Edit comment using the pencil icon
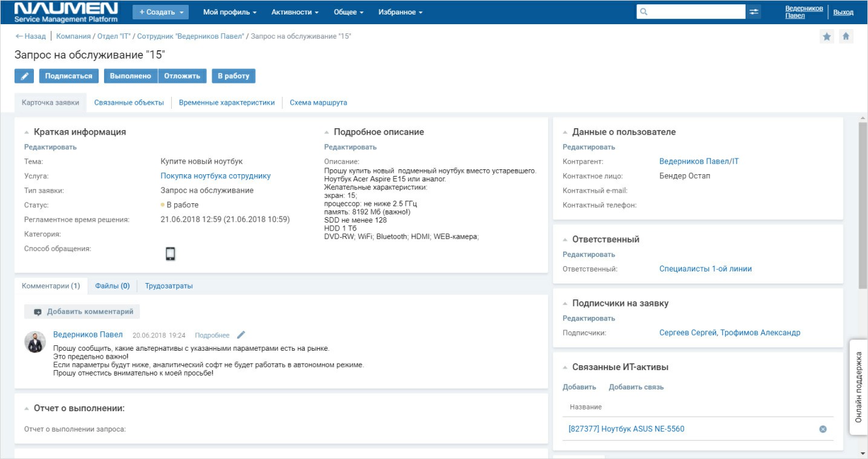This screenshot has width=868, height=459. 241,335
